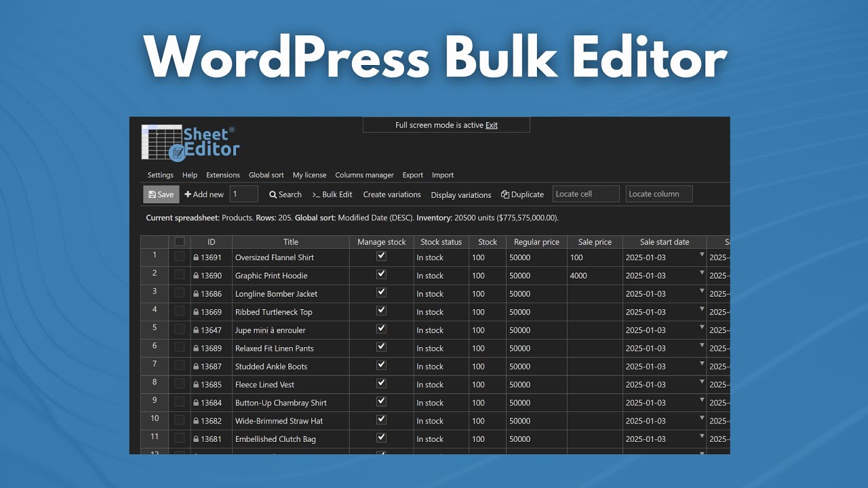
Task: Toggle Manage stock for Longline Bomber Jacket
Action: tap(381, 292)
